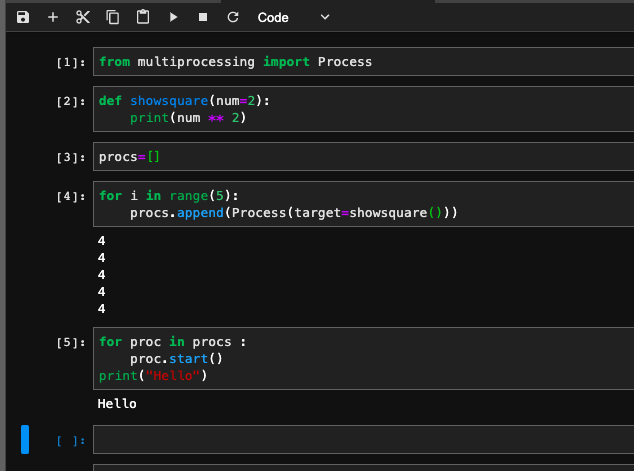Save the notebook with the floppy disk icon

pyautogui.click(x=23, y=17)
